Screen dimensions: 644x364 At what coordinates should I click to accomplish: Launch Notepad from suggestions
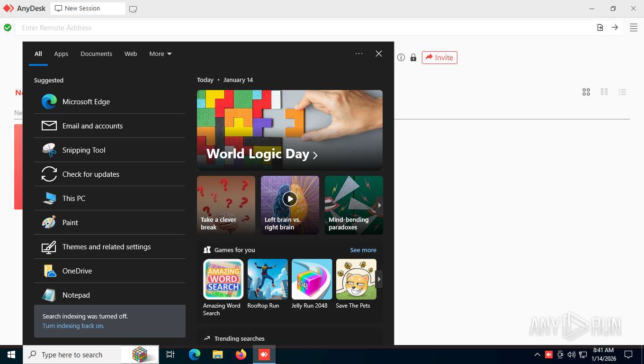tap(109, 294)
